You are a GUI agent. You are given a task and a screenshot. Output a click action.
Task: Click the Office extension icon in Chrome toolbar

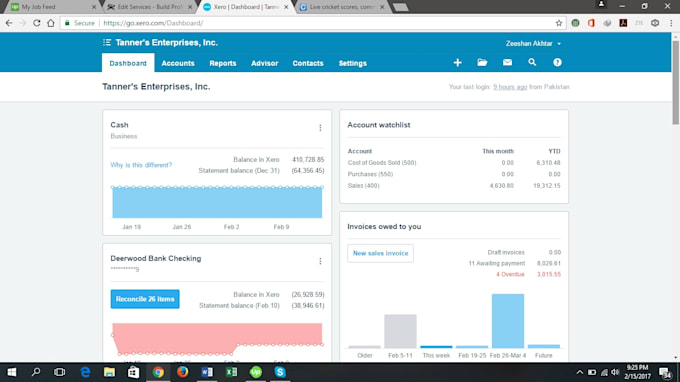click(591, 23)
